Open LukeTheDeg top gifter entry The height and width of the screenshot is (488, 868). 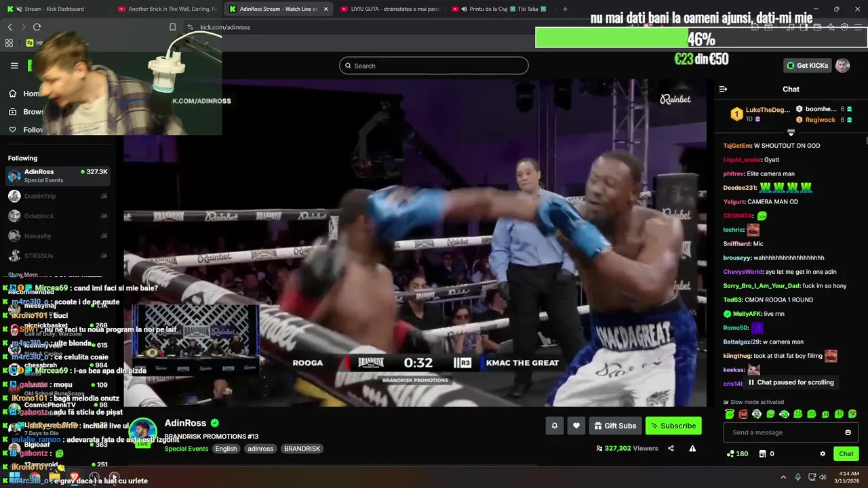(x=759, y=114)
